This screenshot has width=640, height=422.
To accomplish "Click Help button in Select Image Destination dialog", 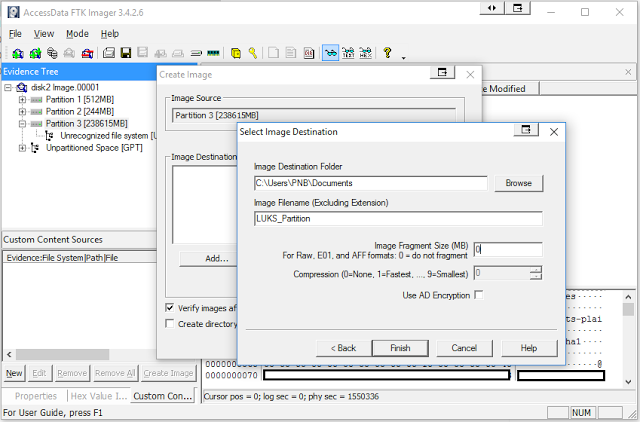I will (x=529, y=348).
